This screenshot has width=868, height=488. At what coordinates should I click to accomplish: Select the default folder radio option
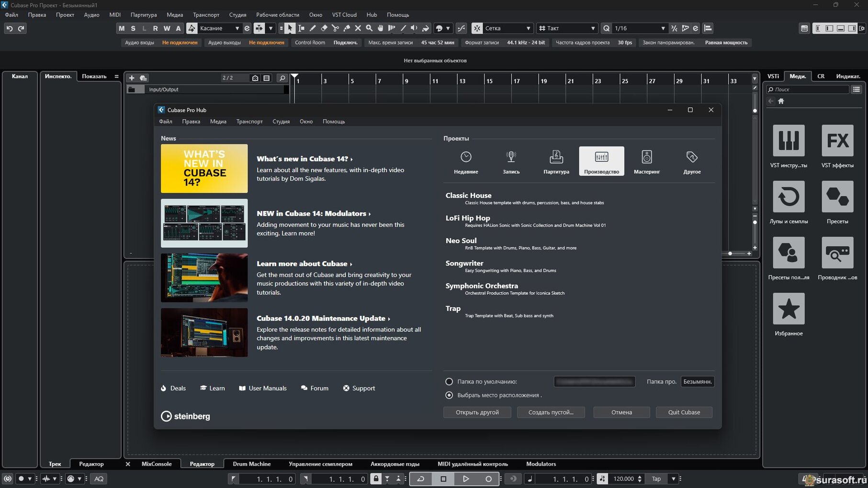point(449,381)
